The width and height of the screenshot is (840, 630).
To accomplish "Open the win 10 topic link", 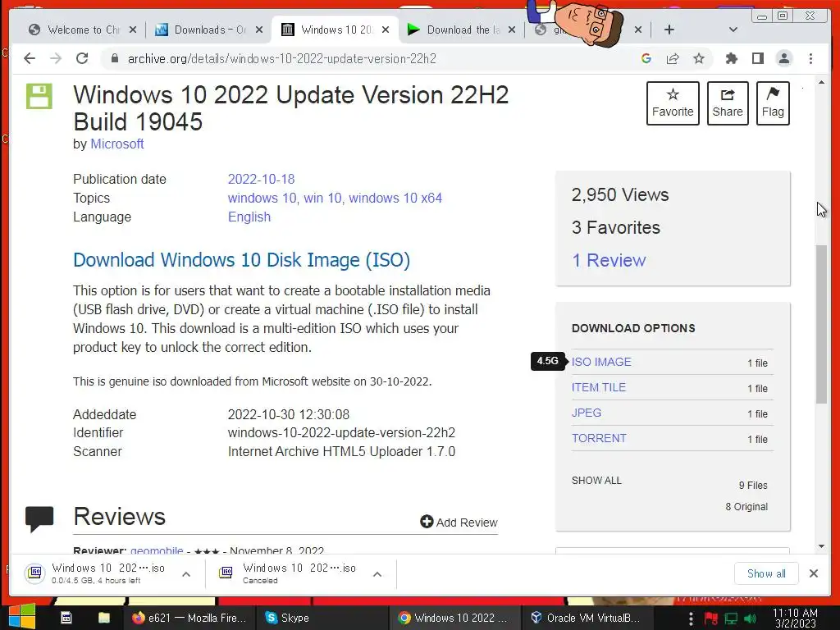I will click(x=322, y=198).
